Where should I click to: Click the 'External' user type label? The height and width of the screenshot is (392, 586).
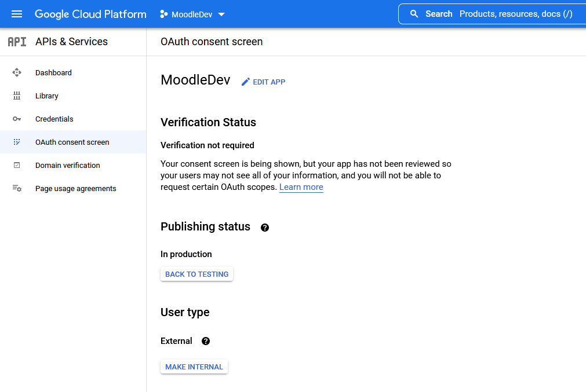tap(176, 341)
